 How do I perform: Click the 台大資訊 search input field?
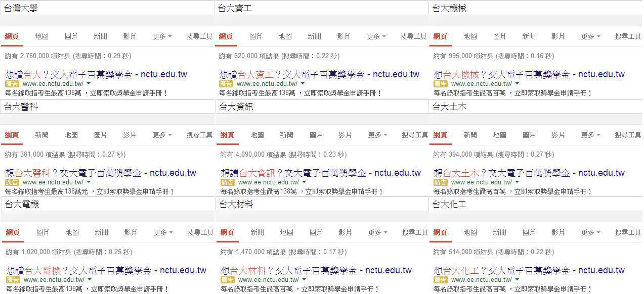coord(321,107)
